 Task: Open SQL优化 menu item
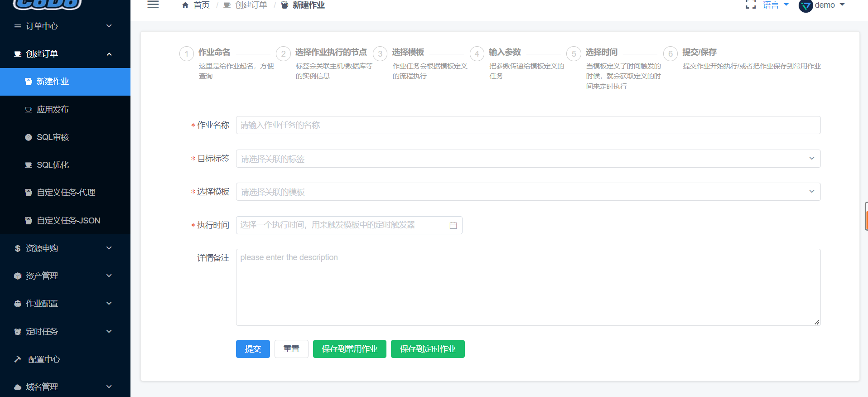pyautogui.click(x=65, y=165)
